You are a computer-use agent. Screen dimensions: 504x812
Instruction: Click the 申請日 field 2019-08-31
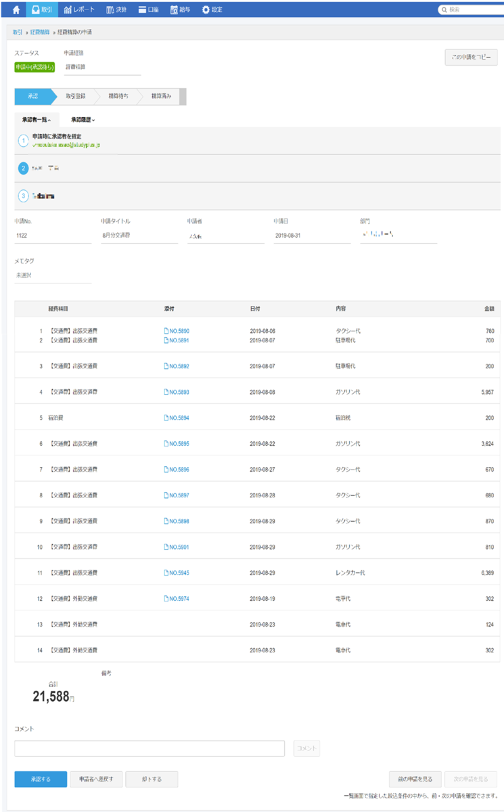[x=312, y=237]
